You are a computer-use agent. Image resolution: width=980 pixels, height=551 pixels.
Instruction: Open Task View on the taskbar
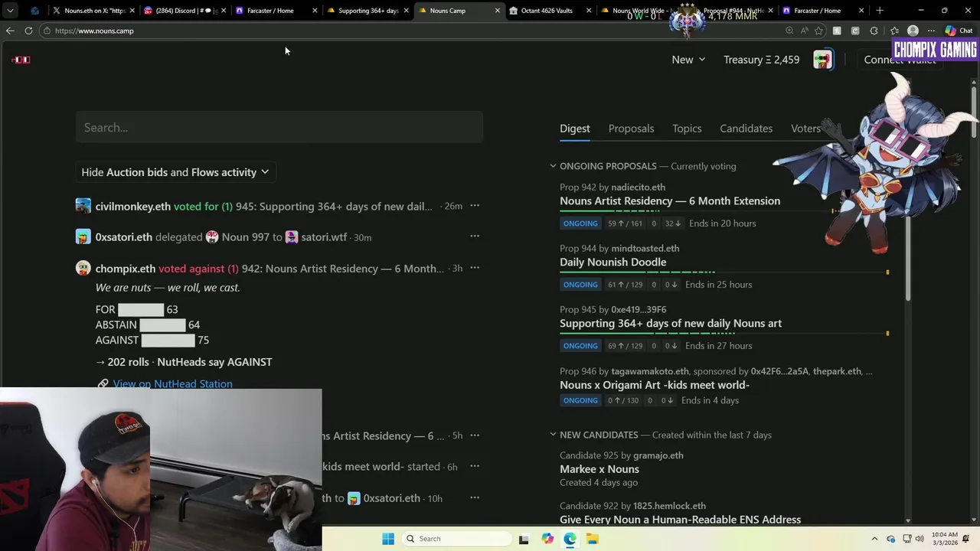click(x=524, y=539)
